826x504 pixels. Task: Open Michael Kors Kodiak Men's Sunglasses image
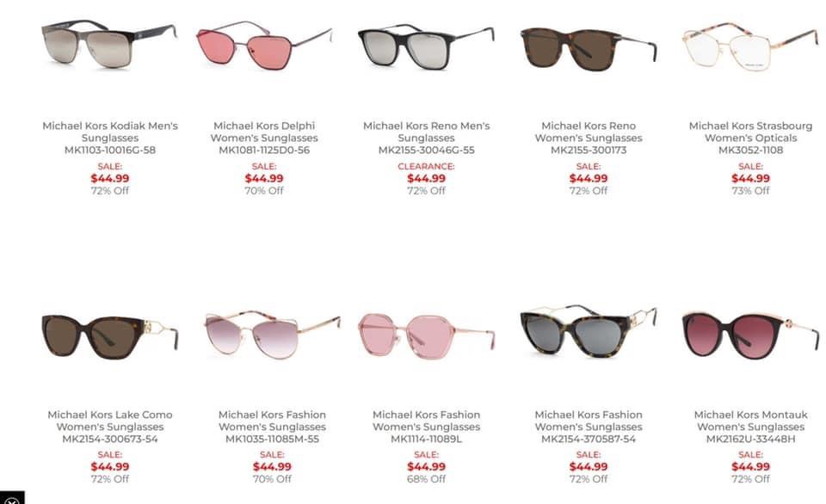tap(109, 44)
